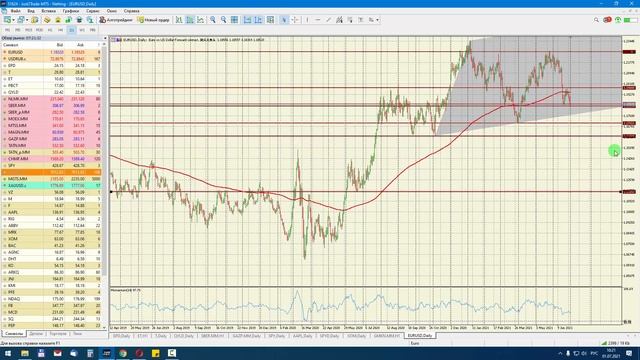Open the Вставка menu
The image size is (640, 360).
click(49, 11)
